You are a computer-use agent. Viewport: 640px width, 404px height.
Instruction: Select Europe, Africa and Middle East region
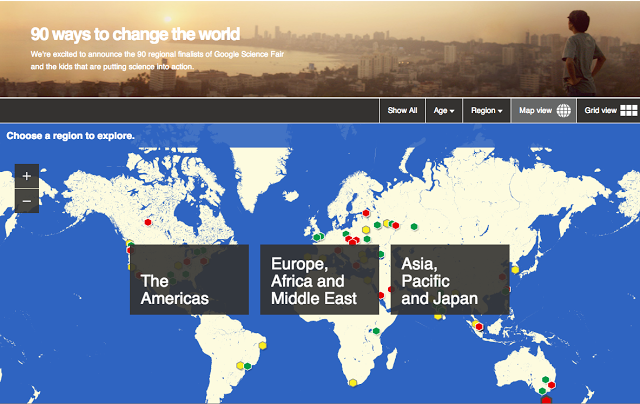[320, 280]
